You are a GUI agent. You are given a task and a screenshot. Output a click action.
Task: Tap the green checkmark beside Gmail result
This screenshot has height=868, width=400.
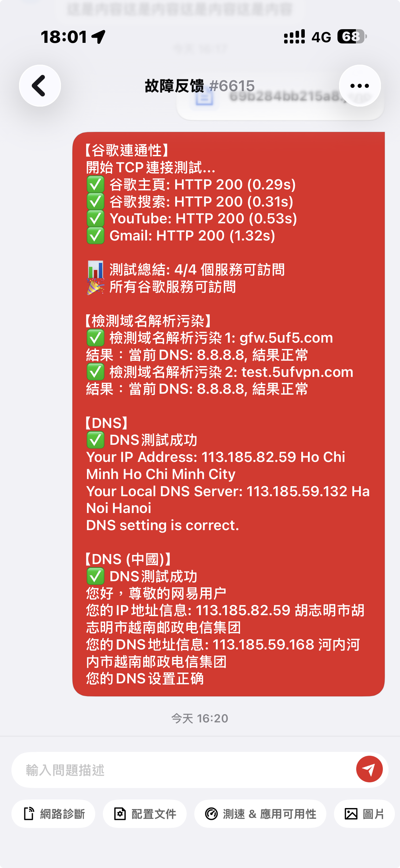[96, 235]
